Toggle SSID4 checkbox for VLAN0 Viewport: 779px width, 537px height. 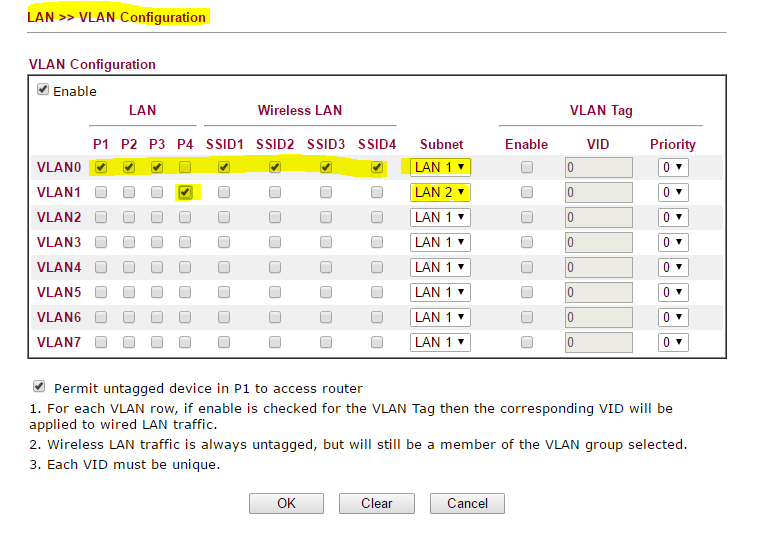(x=377, y=167)
